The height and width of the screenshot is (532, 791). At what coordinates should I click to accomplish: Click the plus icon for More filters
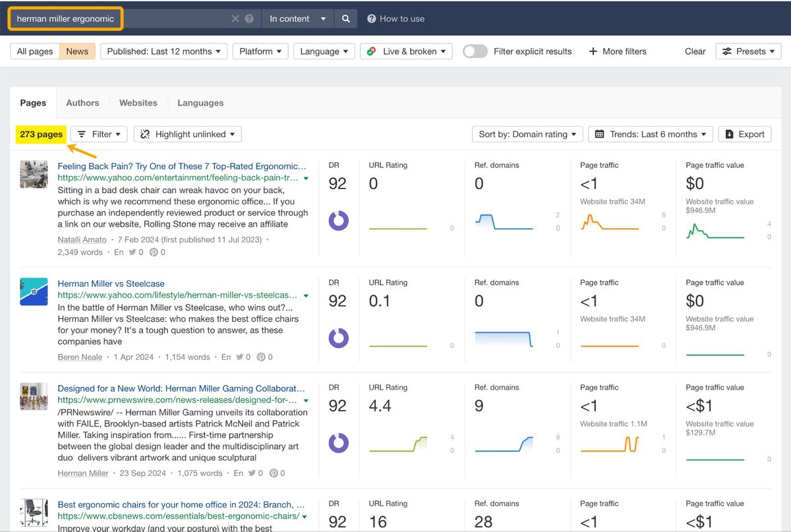593,51
